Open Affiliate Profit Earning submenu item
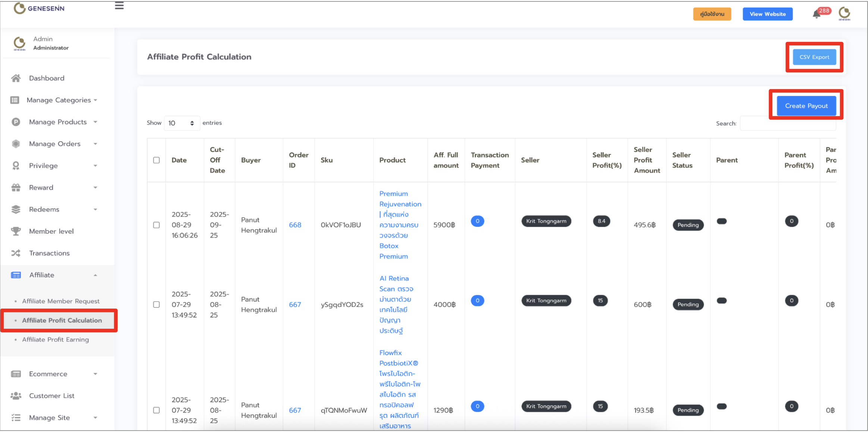This screenshot has width=868, height=432. pyautogui.click(x=55, y=339)
